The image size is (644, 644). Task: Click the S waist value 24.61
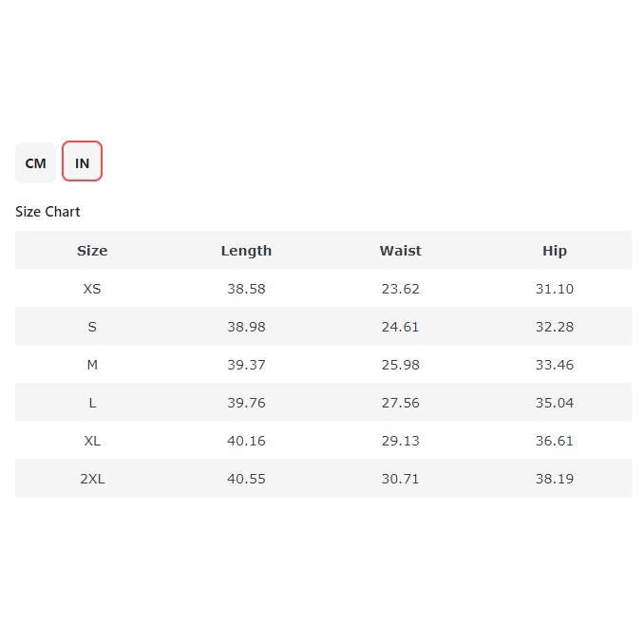tap(400, 327)
